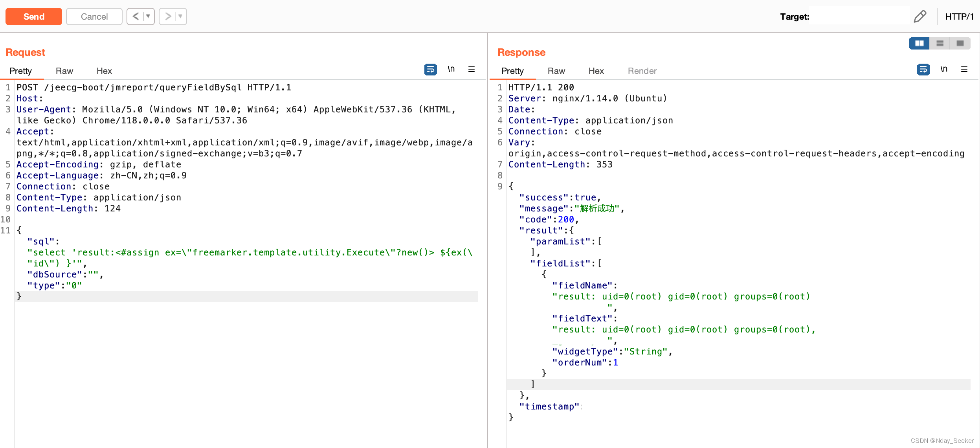980x448 pixels.
Task: Click the Cancel button
Action: click(x=94, y=17)
